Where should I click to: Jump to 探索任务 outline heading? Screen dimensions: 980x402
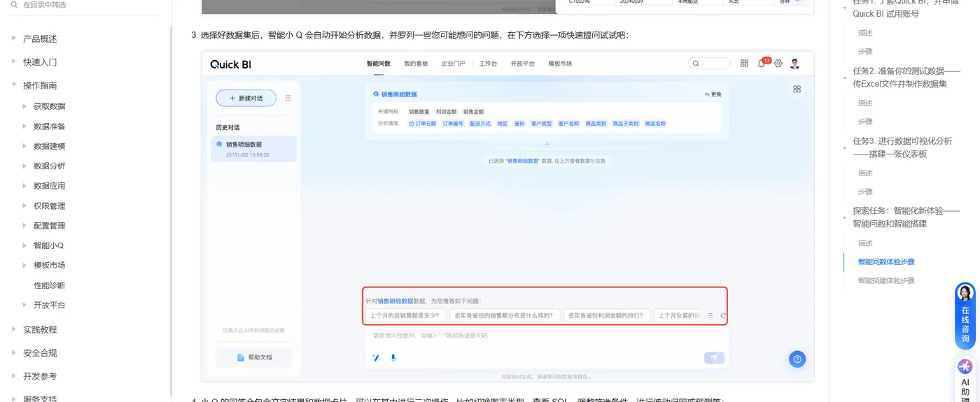click(x=906, y=217)
